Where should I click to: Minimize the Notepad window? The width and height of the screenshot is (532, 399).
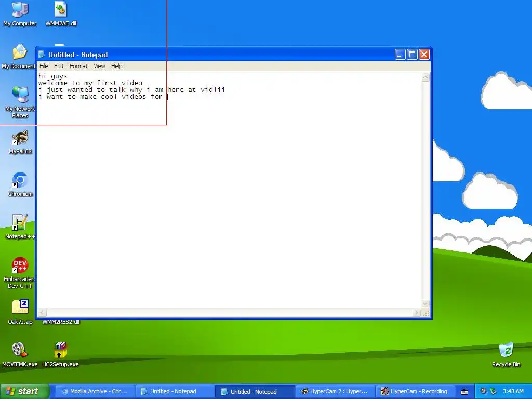[400, 54]
